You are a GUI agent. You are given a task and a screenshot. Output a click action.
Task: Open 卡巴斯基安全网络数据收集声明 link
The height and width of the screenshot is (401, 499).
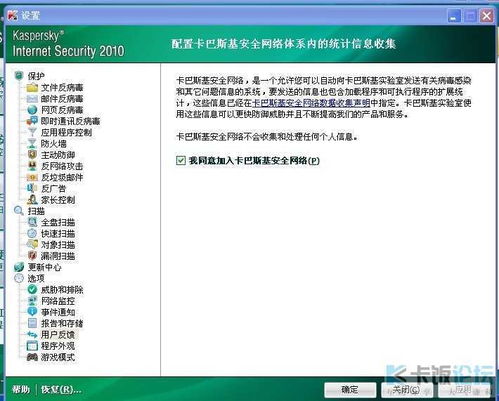tap(311, 103)
